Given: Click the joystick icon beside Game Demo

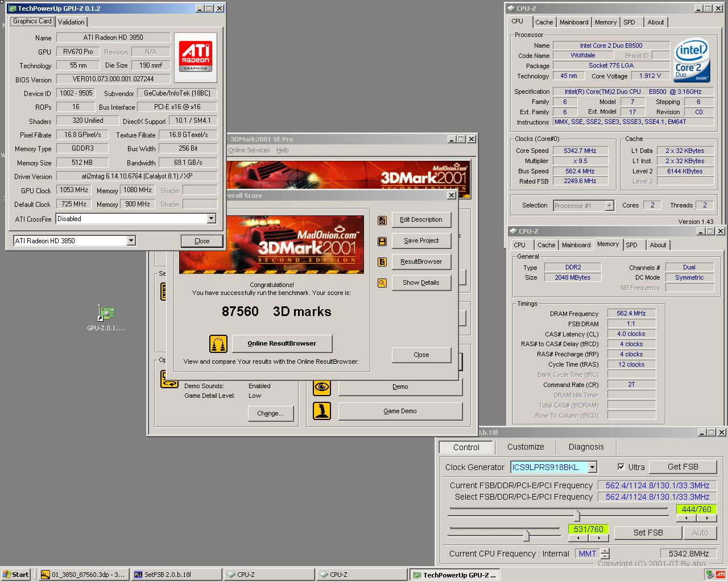Looking at the screenshot, I should [x=322, y=411].
